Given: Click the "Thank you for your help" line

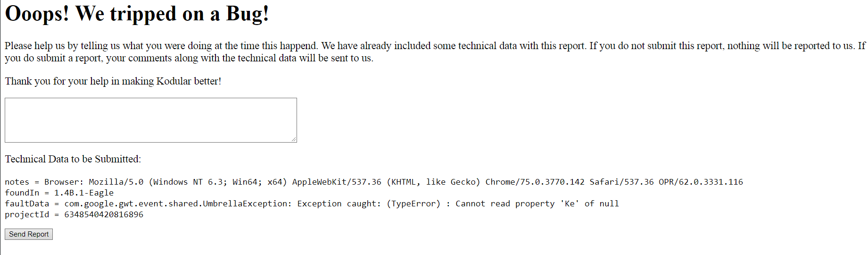Looking at the screenshot, I should [x=113, y=81].
